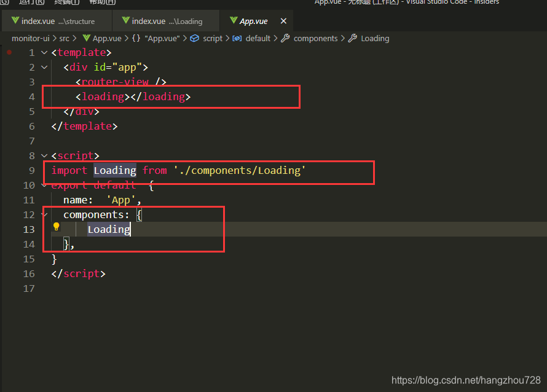Click closing </template> tag on line 6
Viewport: 547px width, 392px height.
coord(84,126)
